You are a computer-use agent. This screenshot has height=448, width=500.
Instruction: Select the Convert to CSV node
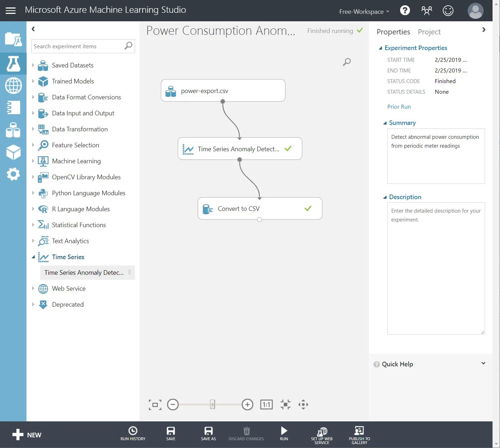260,208
